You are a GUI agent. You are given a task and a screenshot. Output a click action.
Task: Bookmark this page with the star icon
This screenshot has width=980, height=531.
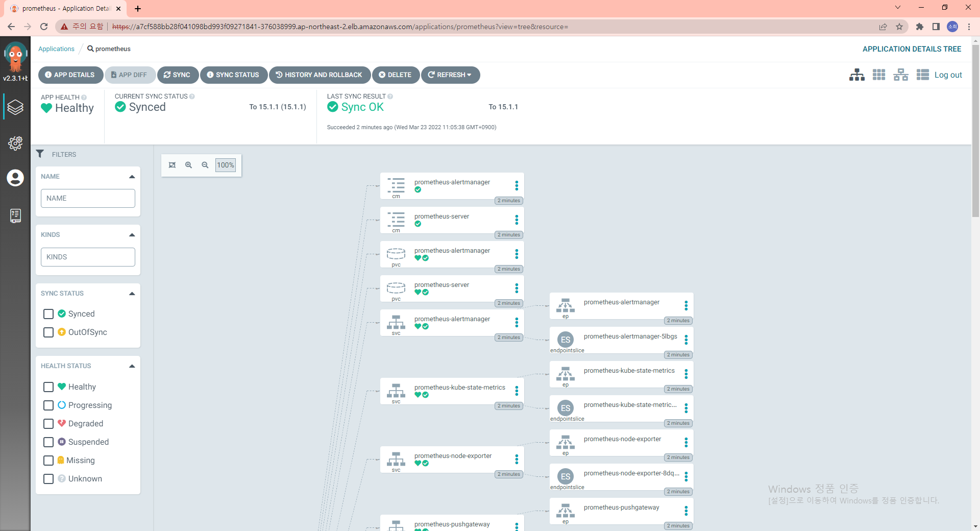point(899,27)
